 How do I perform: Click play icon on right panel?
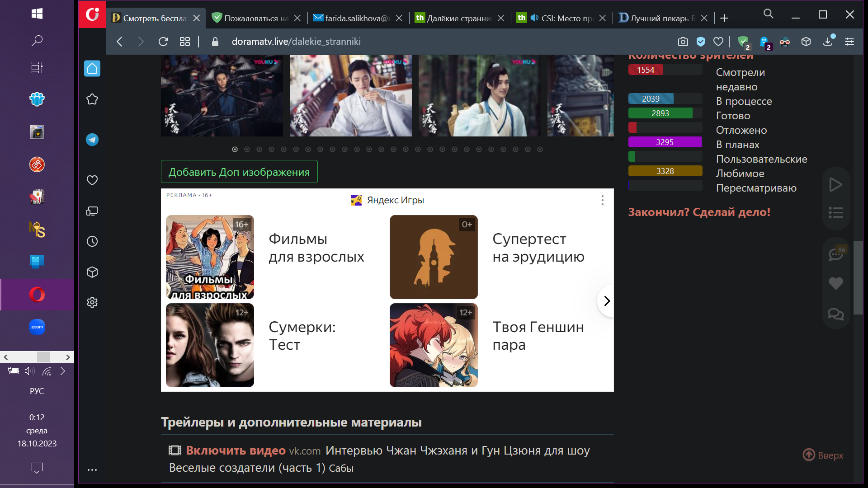(835, 184)
